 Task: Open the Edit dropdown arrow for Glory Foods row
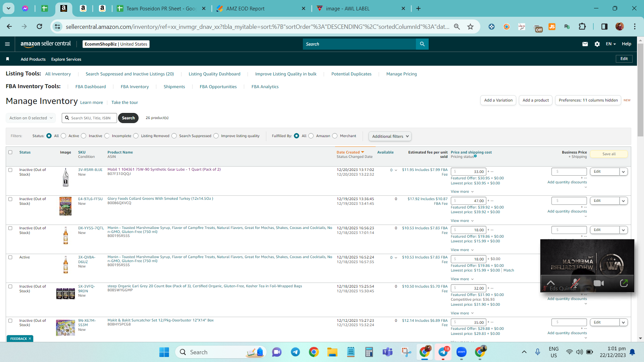coord(624,201)
